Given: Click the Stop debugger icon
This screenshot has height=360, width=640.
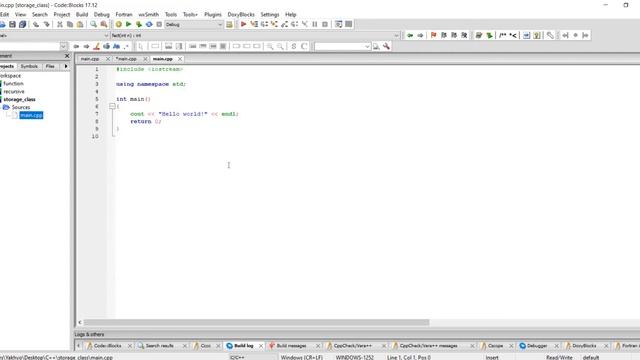Looking at the screenshot, I should pyautogui.click(x=325, y=24).
